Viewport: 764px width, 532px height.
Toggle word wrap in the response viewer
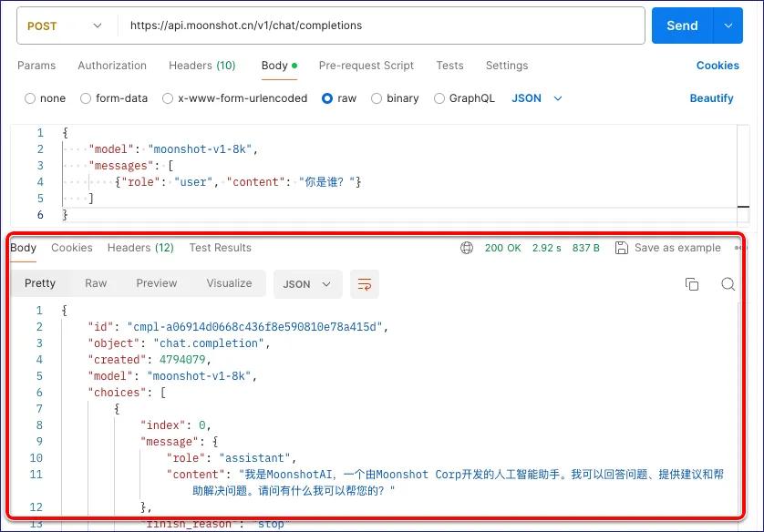(x=365, y=284)
